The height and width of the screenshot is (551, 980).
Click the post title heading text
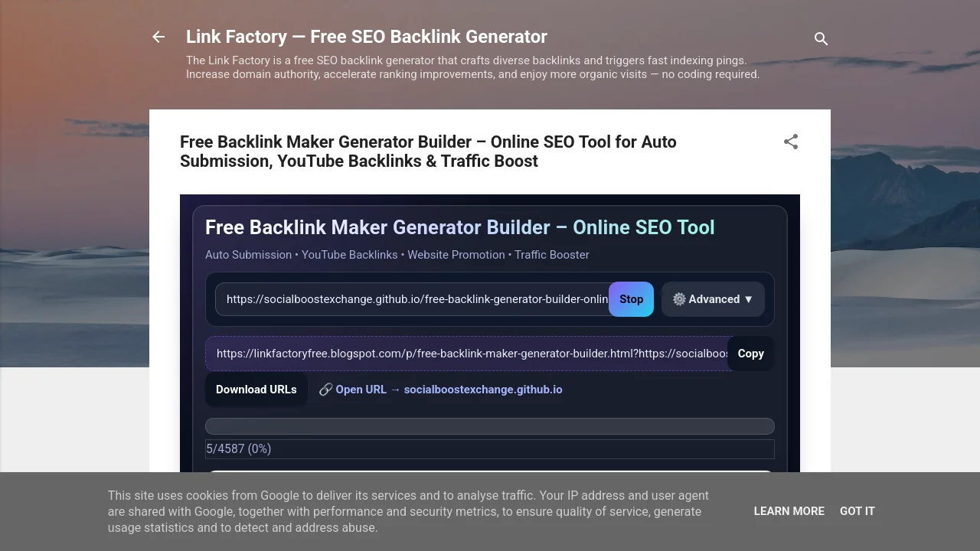(428, 152)
